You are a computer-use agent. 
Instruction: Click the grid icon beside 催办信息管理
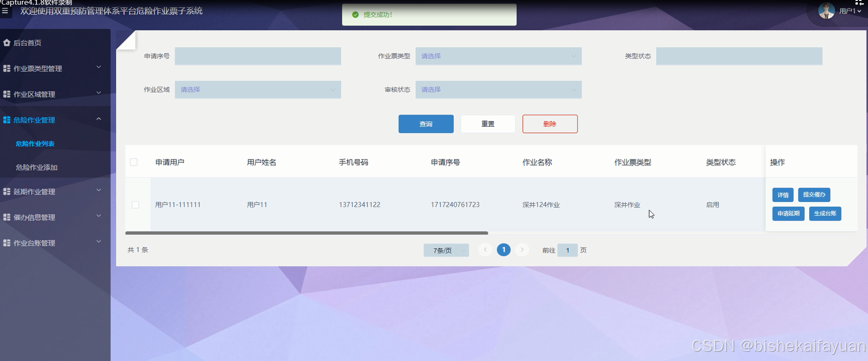click(6, 217)
